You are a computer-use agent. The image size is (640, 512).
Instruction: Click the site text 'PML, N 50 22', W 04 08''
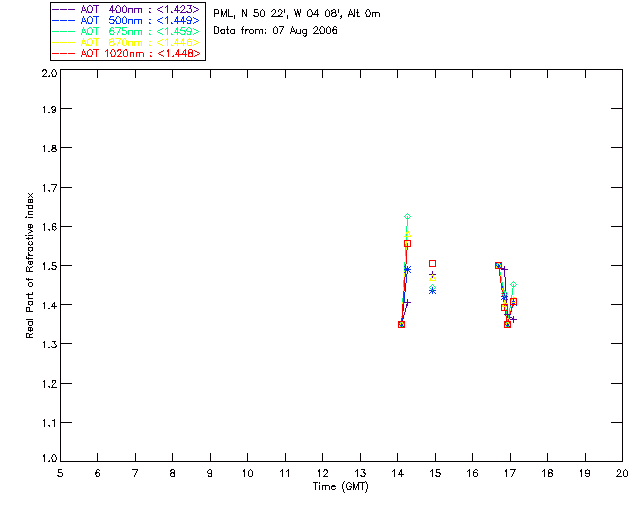pyautogui.click(x=278, y=13)
